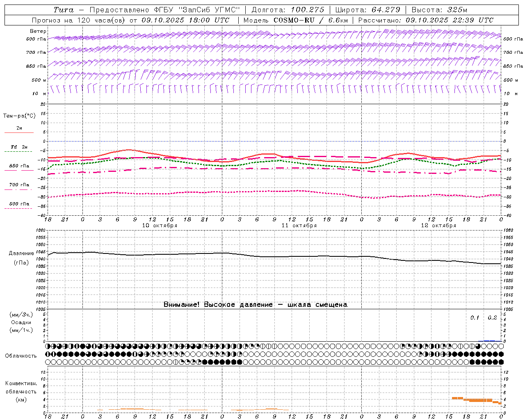
Task: Click the Td 2м dew point legend label
Action: pyautogui.click(x=19, y=147)
